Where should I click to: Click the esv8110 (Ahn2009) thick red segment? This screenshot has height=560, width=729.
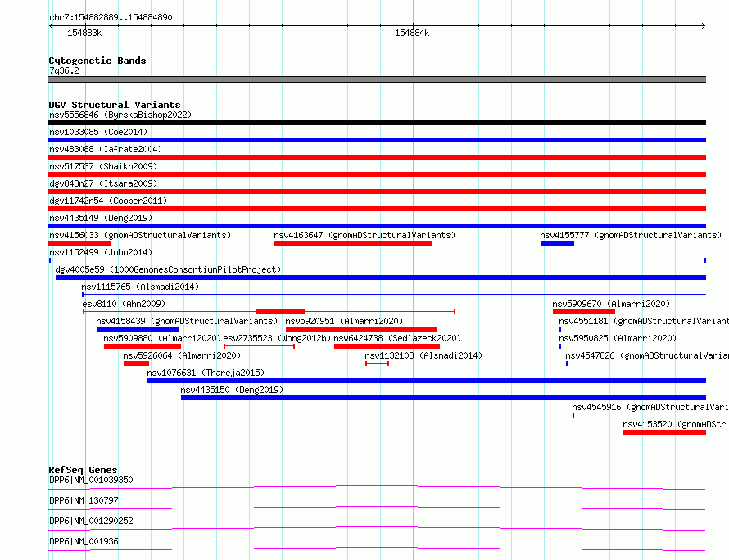[280, 312]
